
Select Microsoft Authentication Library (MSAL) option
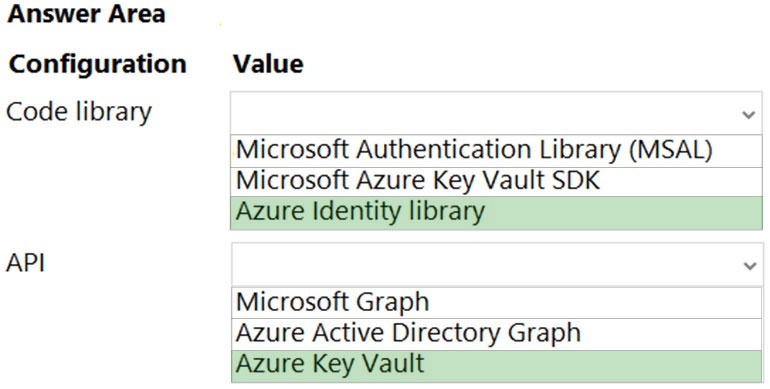496,150
